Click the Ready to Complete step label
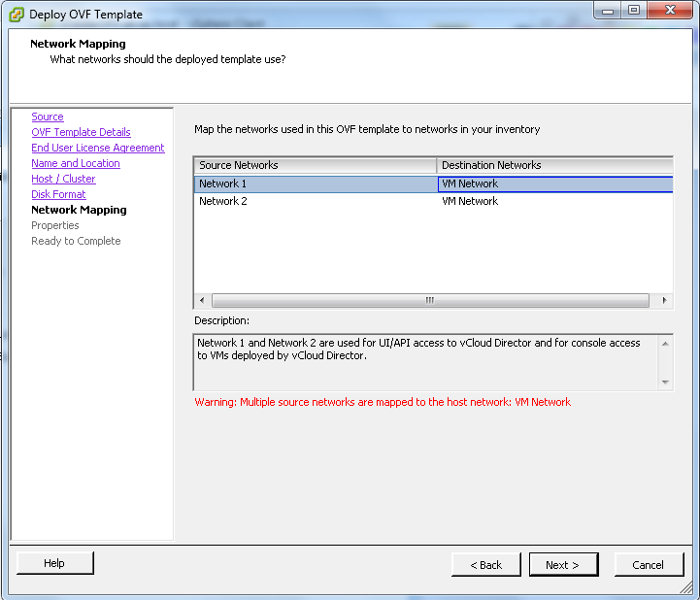 coord(76,241)
